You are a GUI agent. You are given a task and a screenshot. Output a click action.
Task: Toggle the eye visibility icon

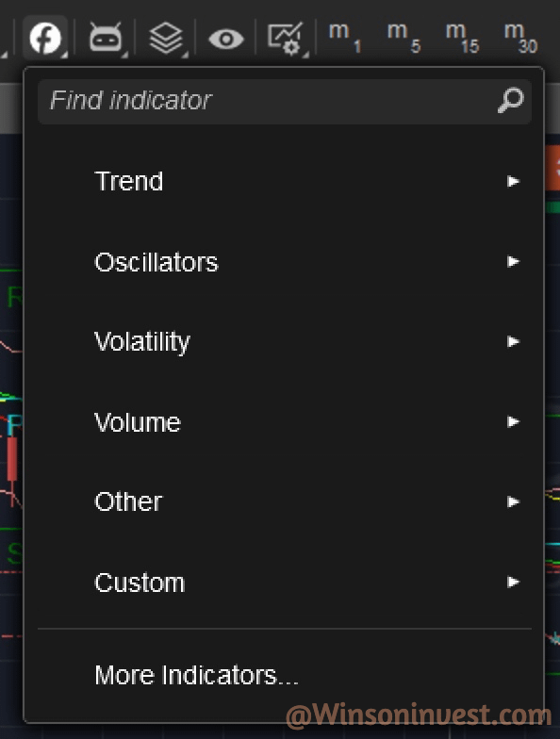pos(226,39)
